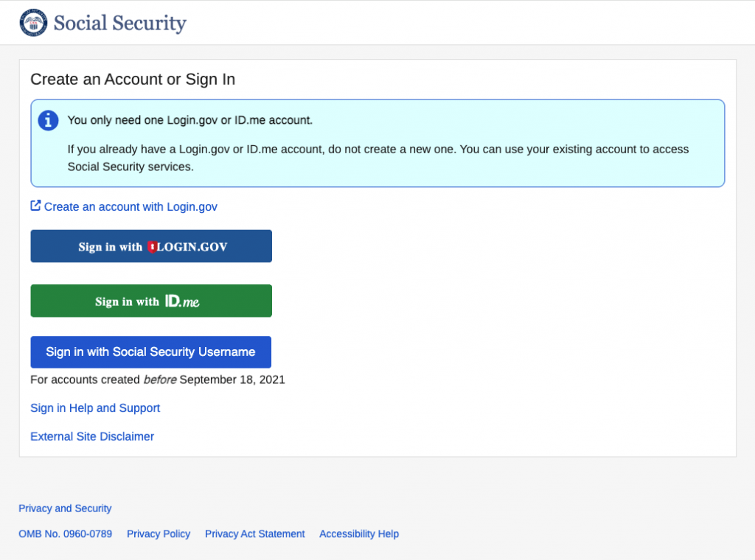The height and width of the screenshot is (560, 755).
Task: Open Privacy and Security in the footer
Action: (x=64, y=508)
